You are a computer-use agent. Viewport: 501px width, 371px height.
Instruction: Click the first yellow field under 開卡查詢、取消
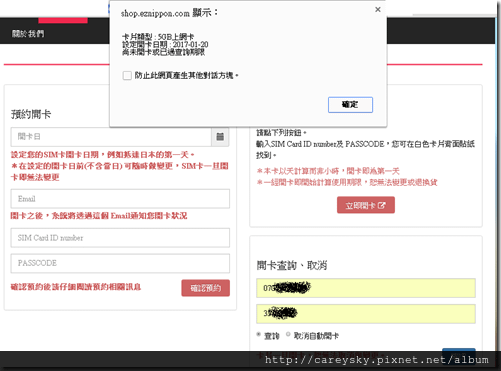tap(366, 288)
